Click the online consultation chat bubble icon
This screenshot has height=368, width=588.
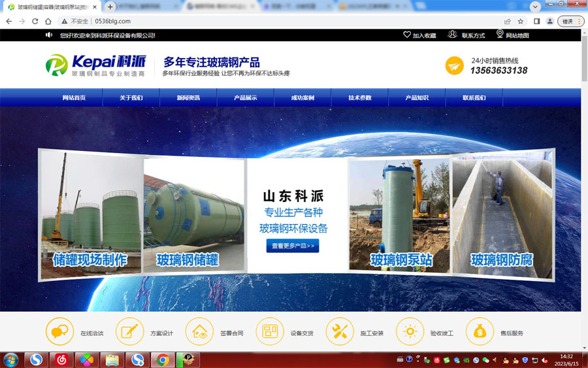tap(59, 331)
